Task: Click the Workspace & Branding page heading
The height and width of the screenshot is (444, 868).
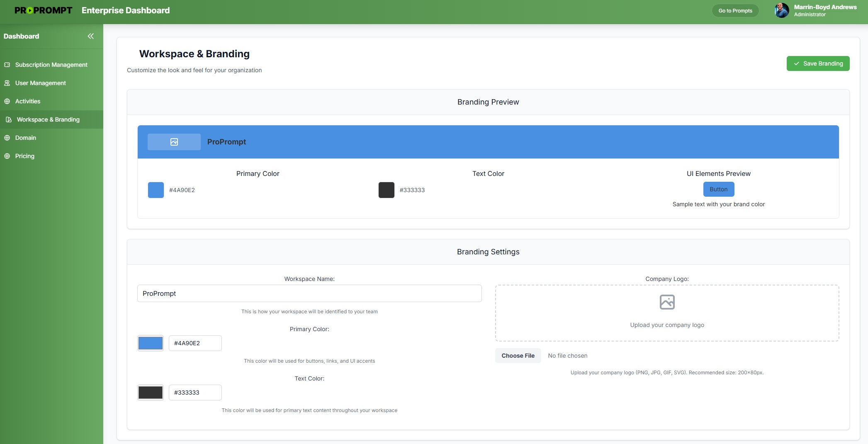Action: pos(195,54)
